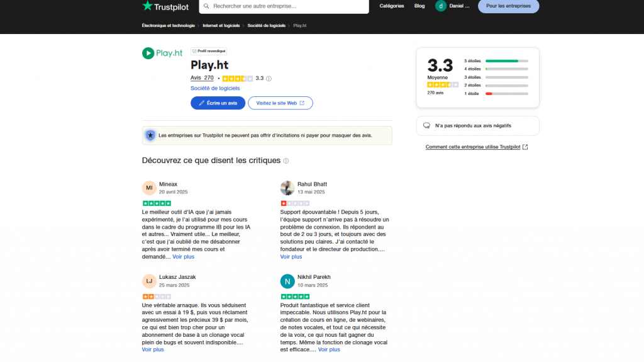Image resolution: width=644 pixels, height=362 pixels.
Task: Open the Avis 270 reviews link
Action: (202, 77)
